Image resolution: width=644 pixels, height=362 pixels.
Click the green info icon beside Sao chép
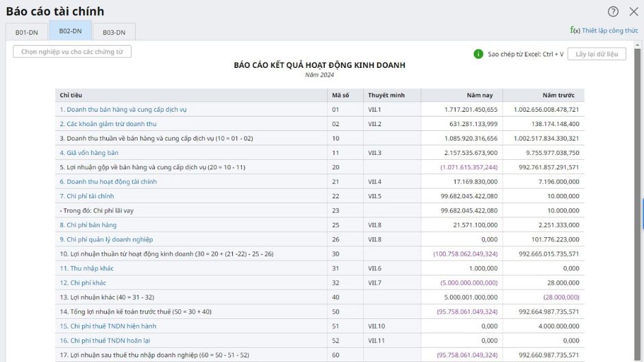click(x=478, y=54)
